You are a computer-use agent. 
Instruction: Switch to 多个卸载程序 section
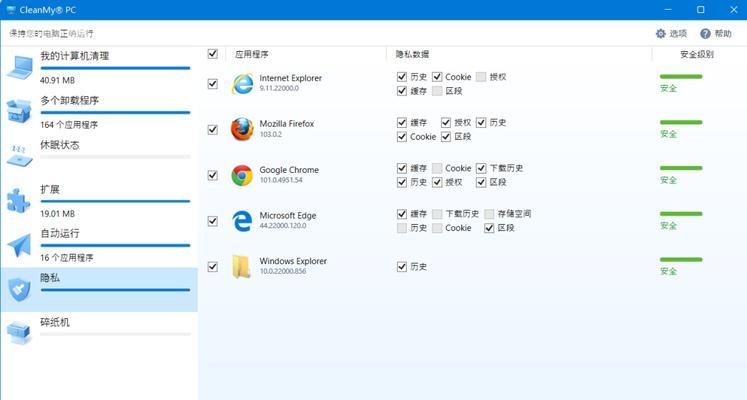[99, 112]
